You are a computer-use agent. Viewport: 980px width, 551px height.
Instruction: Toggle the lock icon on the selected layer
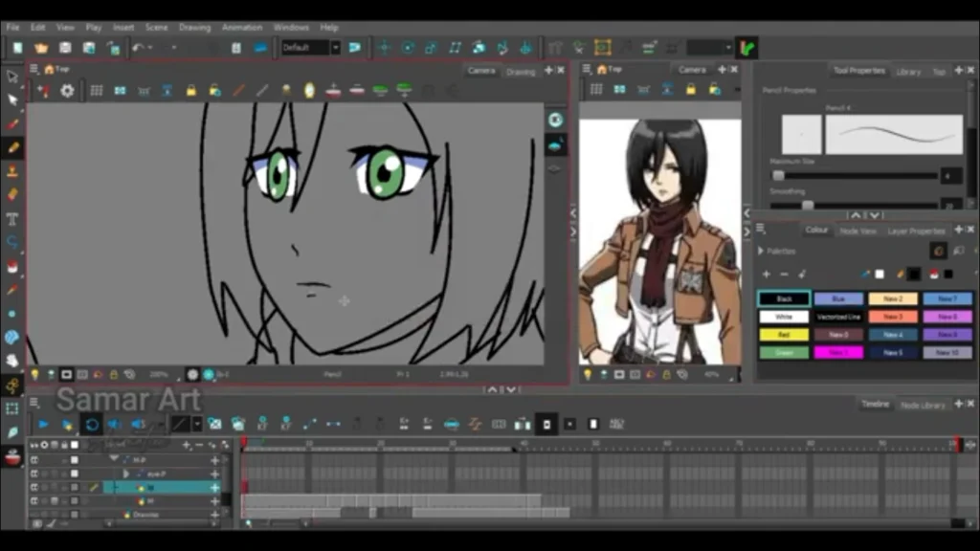coord(65,487)
